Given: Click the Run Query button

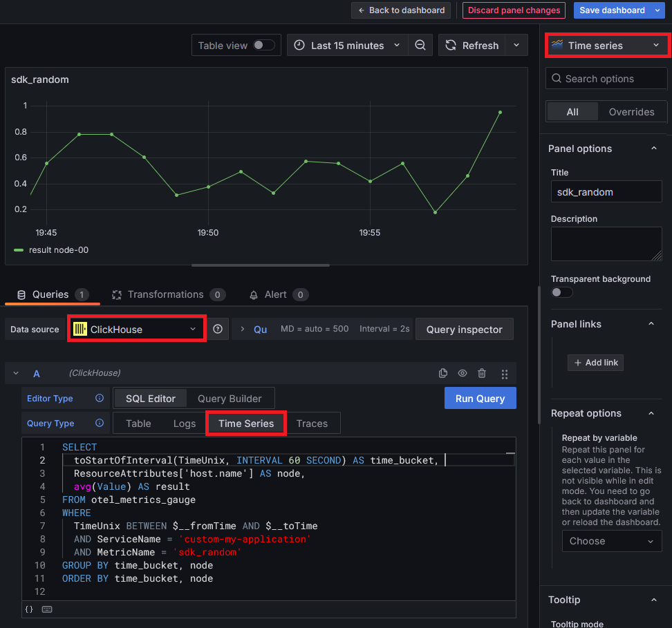Looking at the screenshot, I should 480,399.
